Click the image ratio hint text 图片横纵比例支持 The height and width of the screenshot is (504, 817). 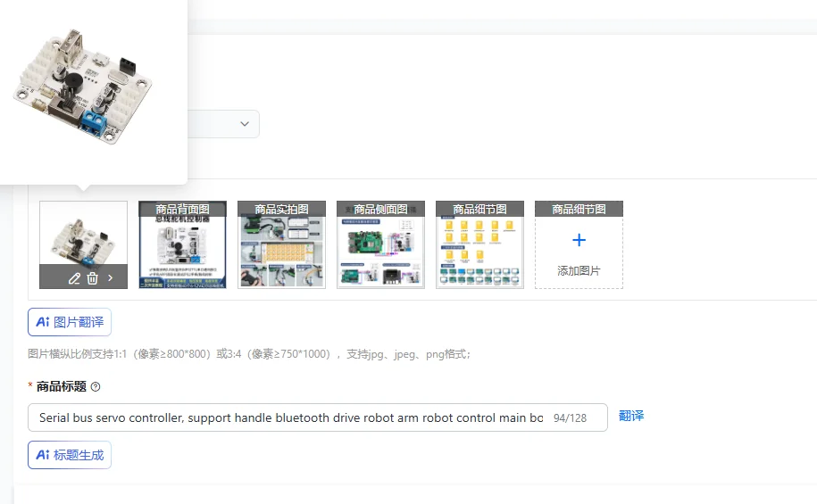249,354
